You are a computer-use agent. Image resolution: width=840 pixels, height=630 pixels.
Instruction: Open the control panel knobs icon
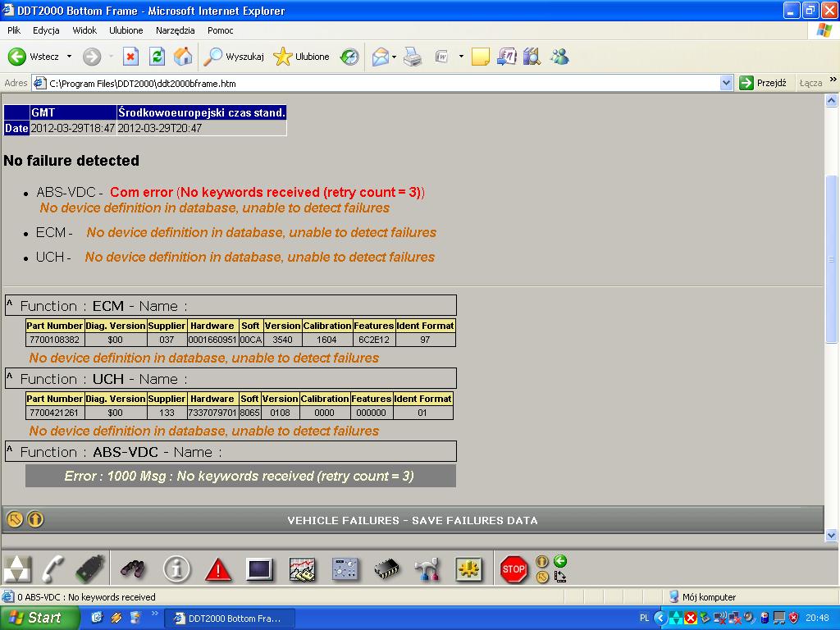coord(345,569)
